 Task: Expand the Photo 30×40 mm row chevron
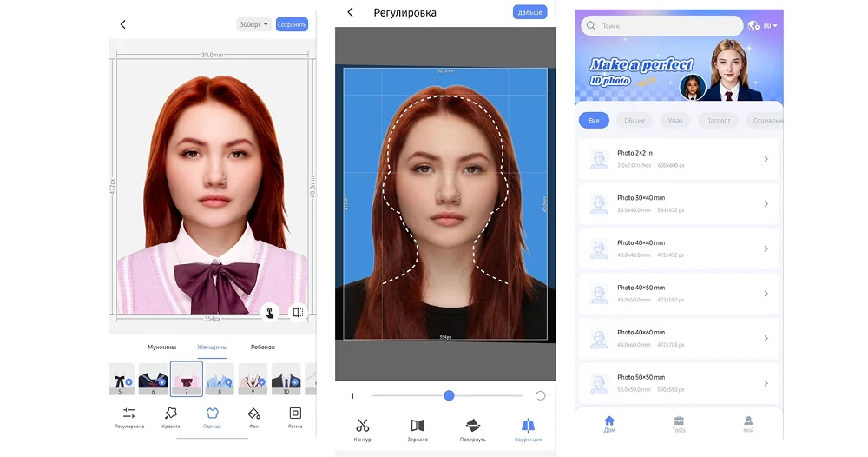[766, 204]
